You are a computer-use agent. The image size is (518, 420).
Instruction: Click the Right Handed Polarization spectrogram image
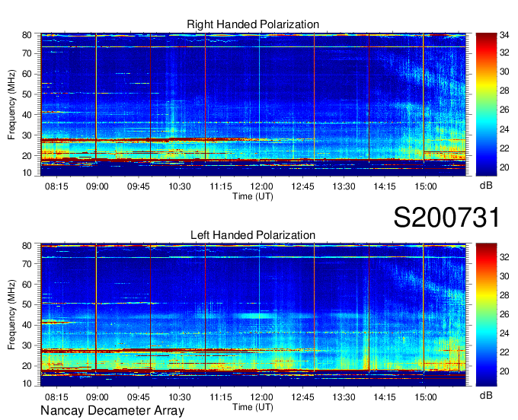coord(253,104)
